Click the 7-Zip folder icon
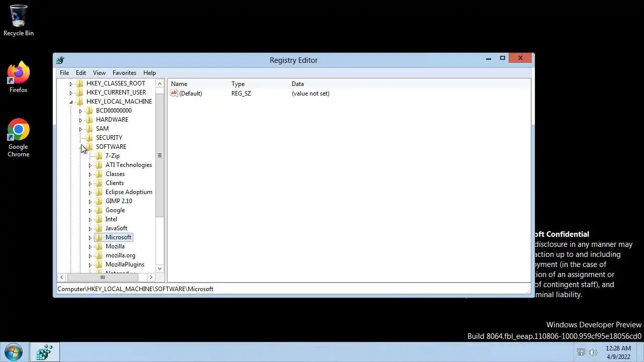 [99, 156]
